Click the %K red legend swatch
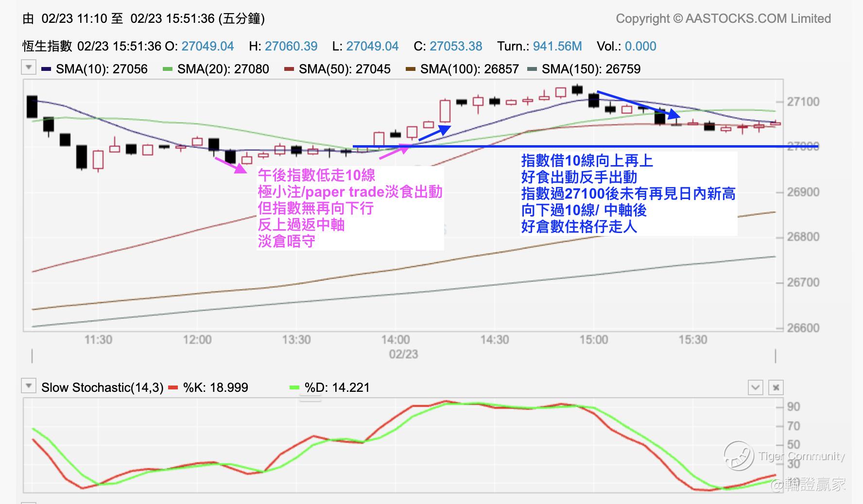The width and height of the screenshot is (863, 504). click(x=173, y=387)
